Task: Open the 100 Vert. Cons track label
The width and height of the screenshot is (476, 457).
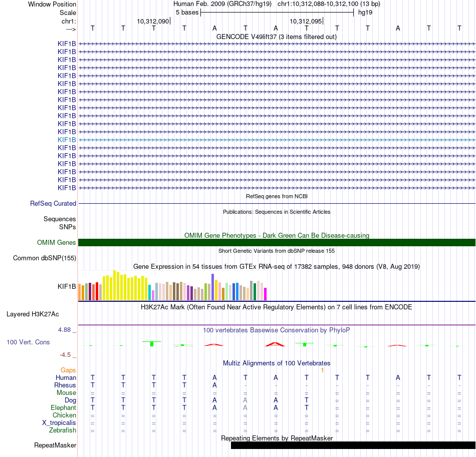Action: click(28, 342)
